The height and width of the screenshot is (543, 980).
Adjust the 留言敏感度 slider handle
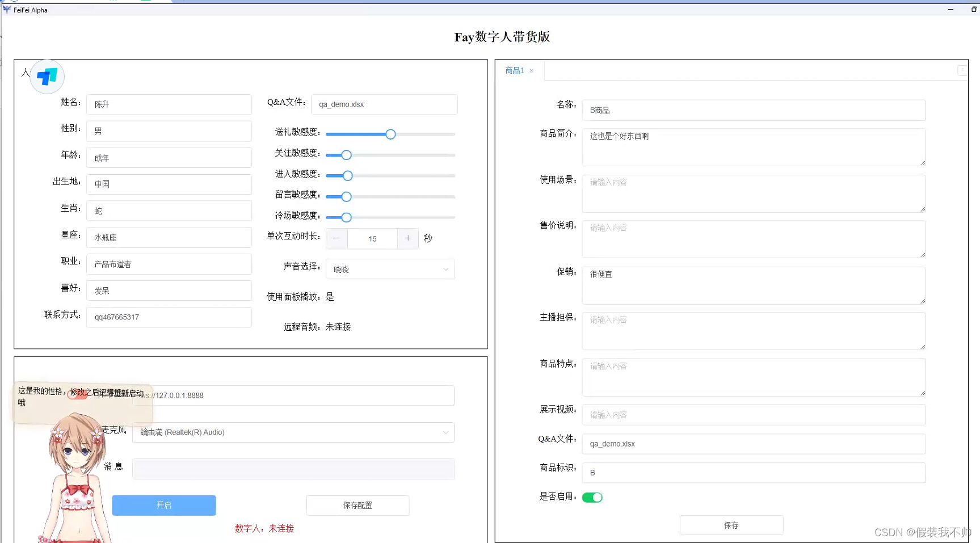tap(346, 196)
